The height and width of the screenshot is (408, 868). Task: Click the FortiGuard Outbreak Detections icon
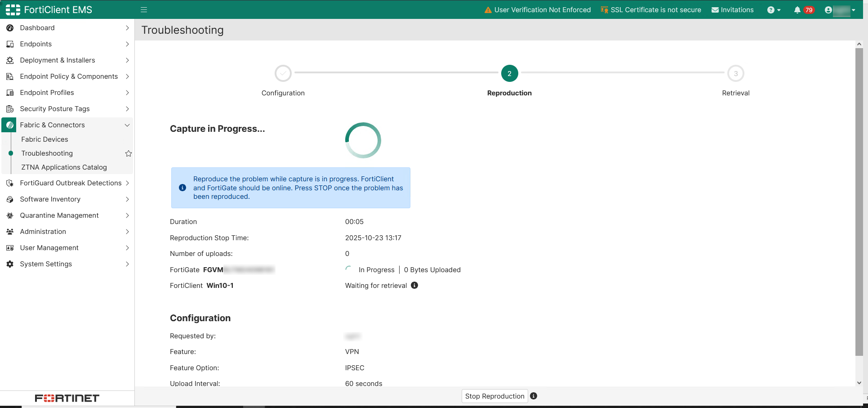[10, 183]
